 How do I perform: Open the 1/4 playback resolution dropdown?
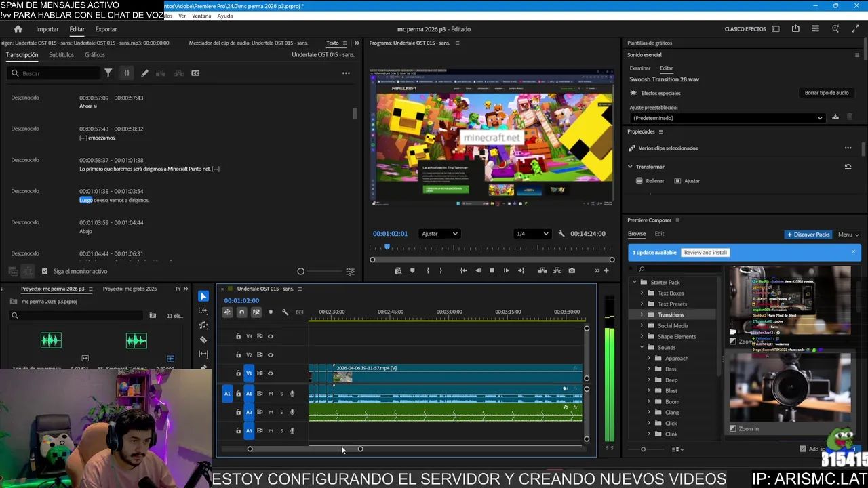click(532, 234)
